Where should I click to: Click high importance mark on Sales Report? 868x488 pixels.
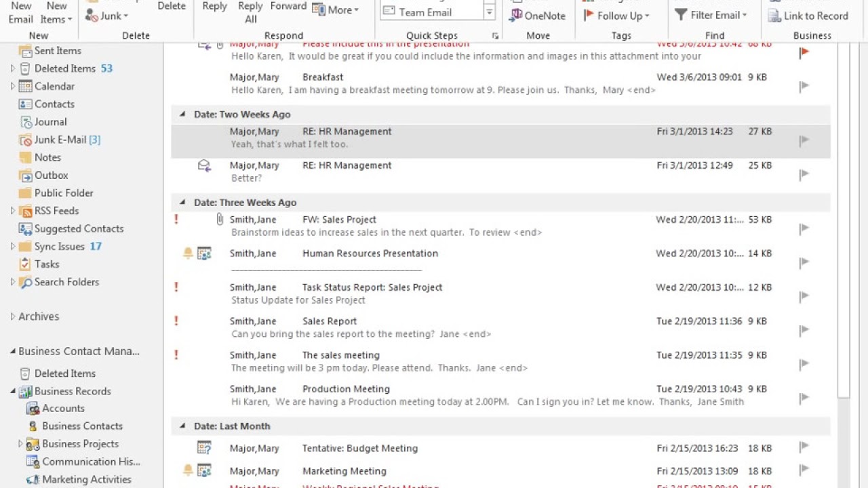point(176,321)
